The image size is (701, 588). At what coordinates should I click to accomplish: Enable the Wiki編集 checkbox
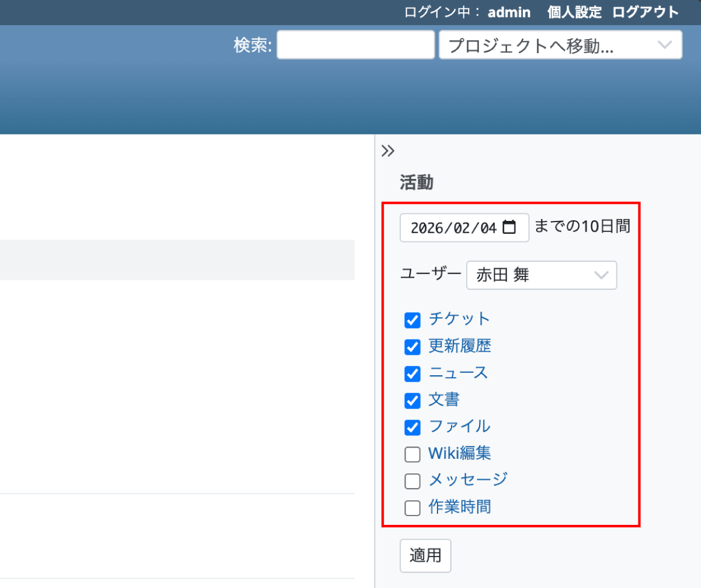pyautogui.click(x=412, y=455)
